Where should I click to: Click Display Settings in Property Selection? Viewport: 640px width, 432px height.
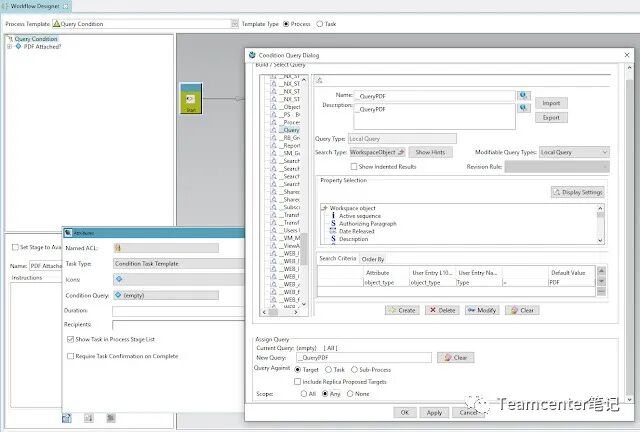pyautogui.click(x=577, y=192)
